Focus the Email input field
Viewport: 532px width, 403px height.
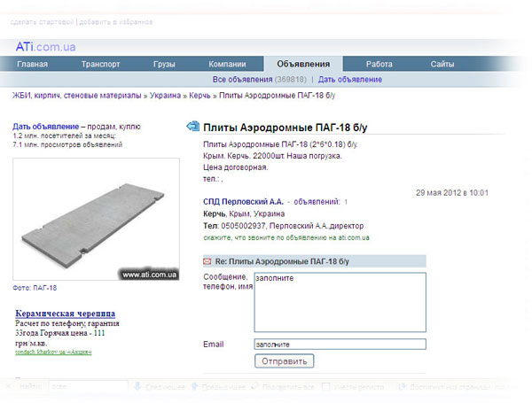tap(340, 345)
